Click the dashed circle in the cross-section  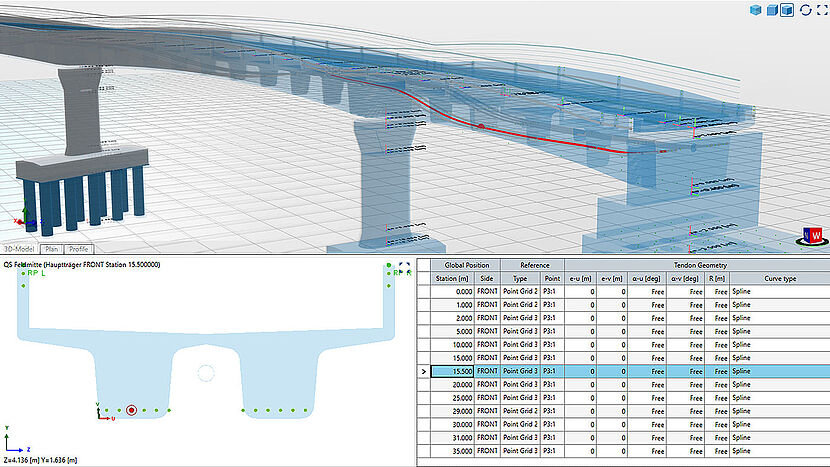coord(205,373)
